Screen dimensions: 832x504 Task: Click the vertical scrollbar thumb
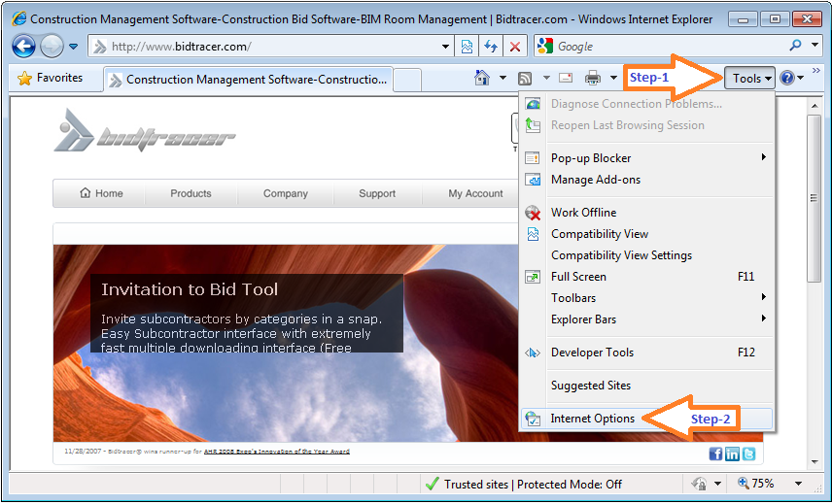pos(814,198)
